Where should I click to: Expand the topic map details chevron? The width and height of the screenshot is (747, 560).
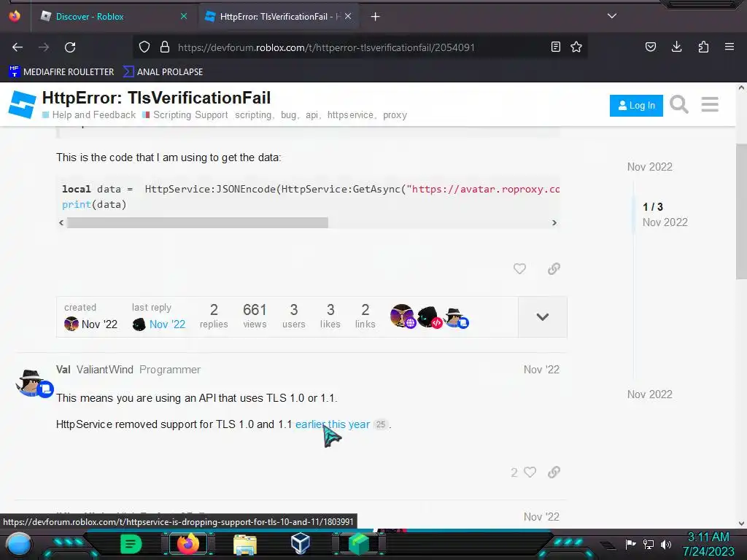(543, 316)
